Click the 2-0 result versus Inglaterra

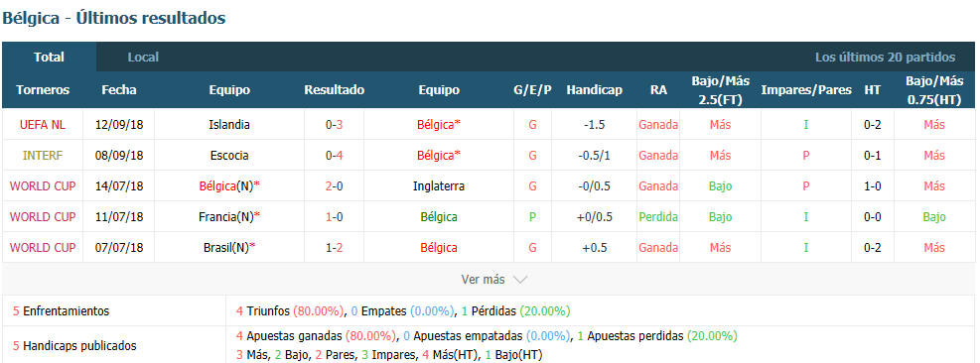pyautogui.click(x=335, y=185)
